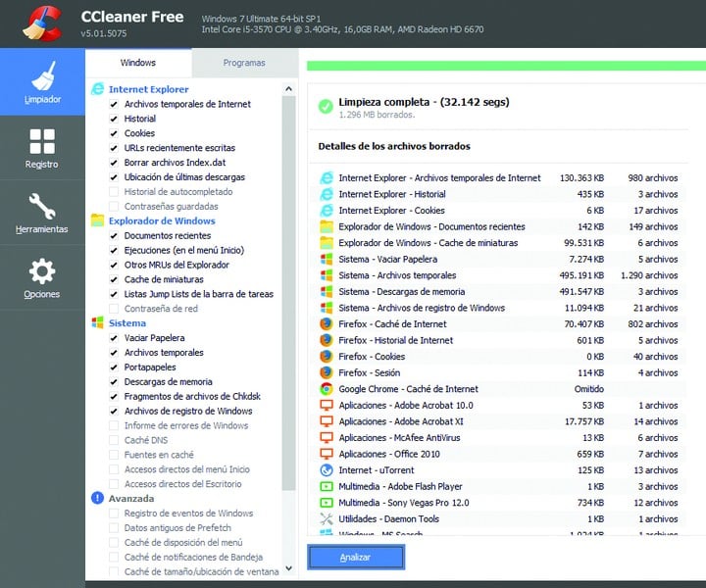The height and width of the screenshot is (588, 706).
Task: Enable Historial de autocompletado checkbox
Action: point(114,192)
